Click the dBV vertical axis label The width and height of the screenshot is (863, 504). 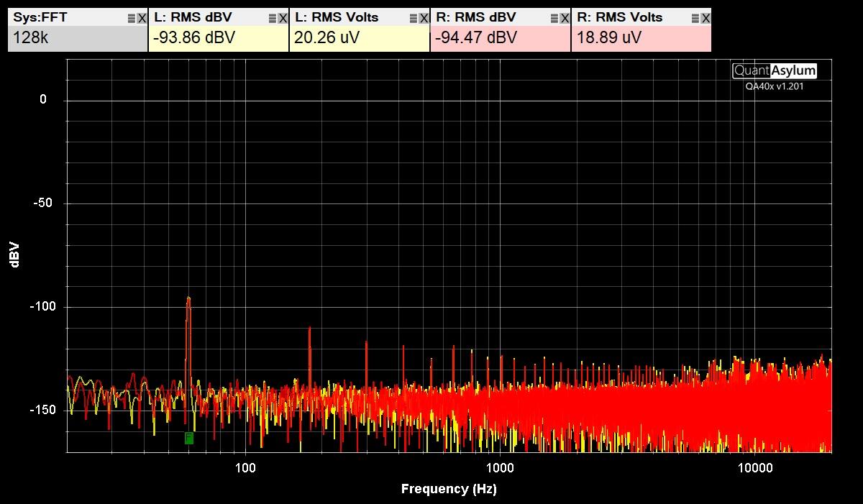pyautogui.click(x=15, y=255)
